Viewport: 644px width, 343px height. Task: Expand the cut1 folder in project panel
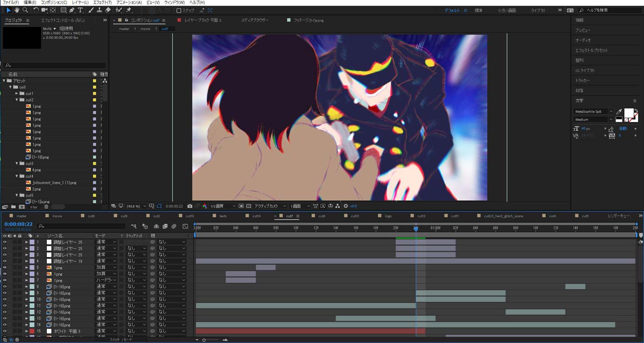[x=17, y=94]
